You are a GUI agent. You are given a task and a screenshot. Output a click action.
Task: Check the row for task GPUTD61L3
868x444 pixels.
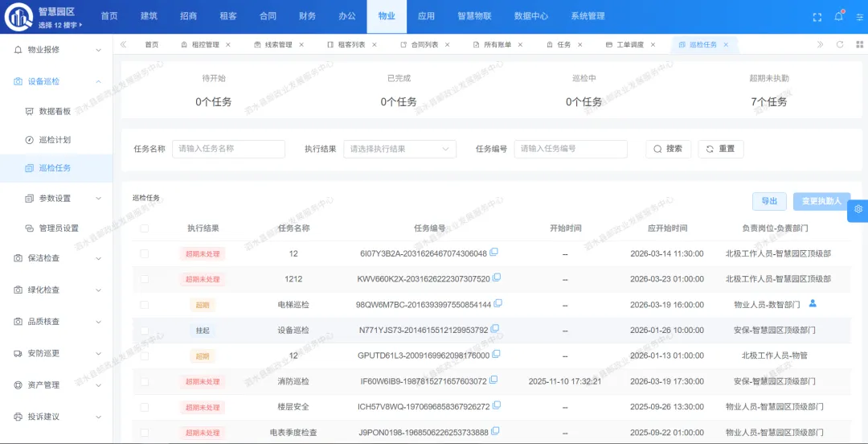pos(145,356)
